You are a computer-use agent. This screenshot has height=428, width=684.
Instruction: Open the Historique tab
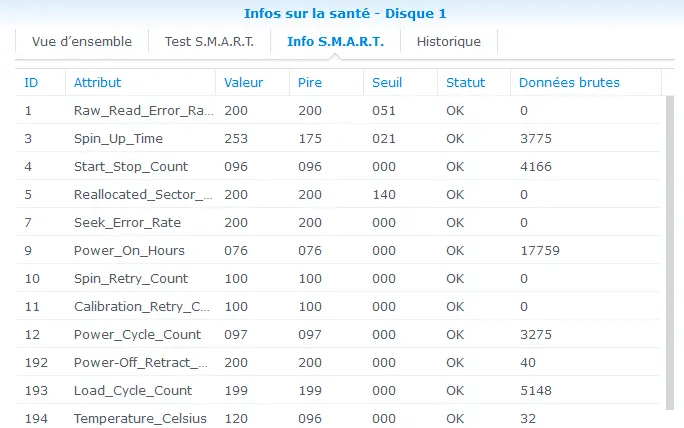[448, 41]
